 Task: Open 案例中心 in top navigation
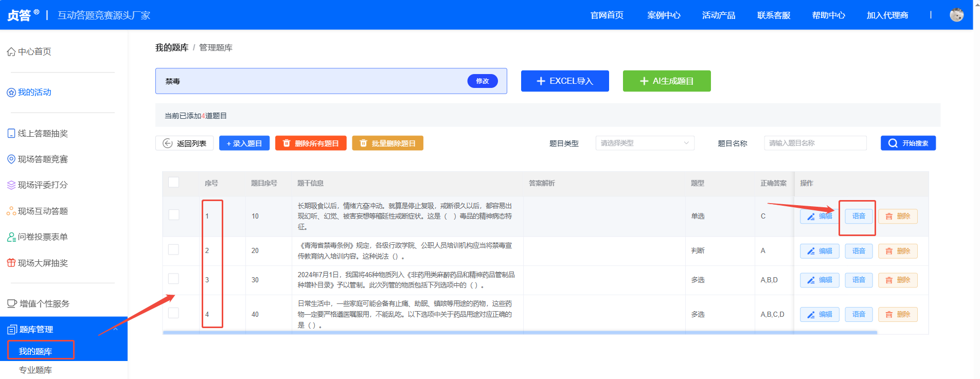tap(664, 15)
